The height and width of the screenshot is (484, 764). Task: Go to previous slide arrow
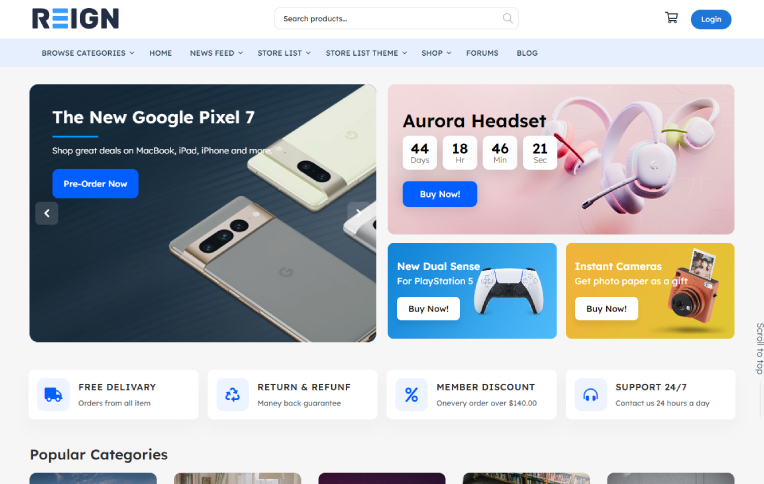47,212
